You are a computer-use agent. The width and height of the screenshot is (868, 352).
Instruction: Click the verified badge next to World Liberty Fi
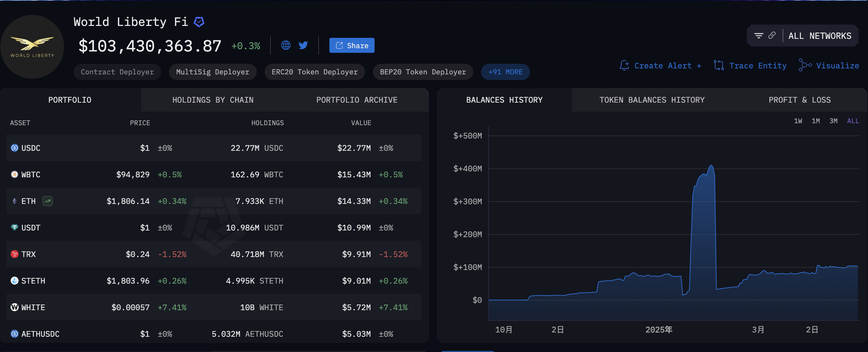(199, 22)
